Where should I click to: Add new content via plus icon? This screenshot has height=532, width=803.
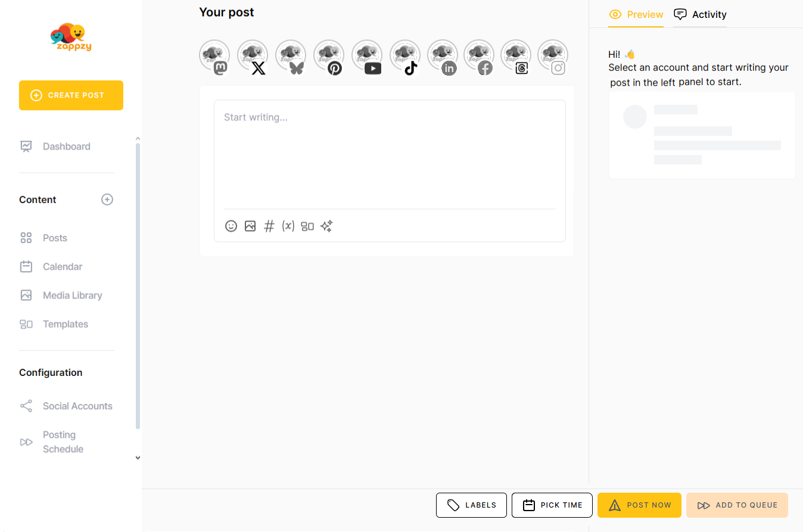point(107,200)
